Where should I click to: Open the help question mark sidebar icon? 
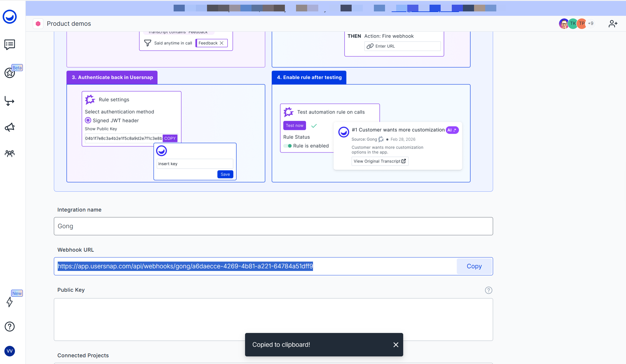(10, 326)
